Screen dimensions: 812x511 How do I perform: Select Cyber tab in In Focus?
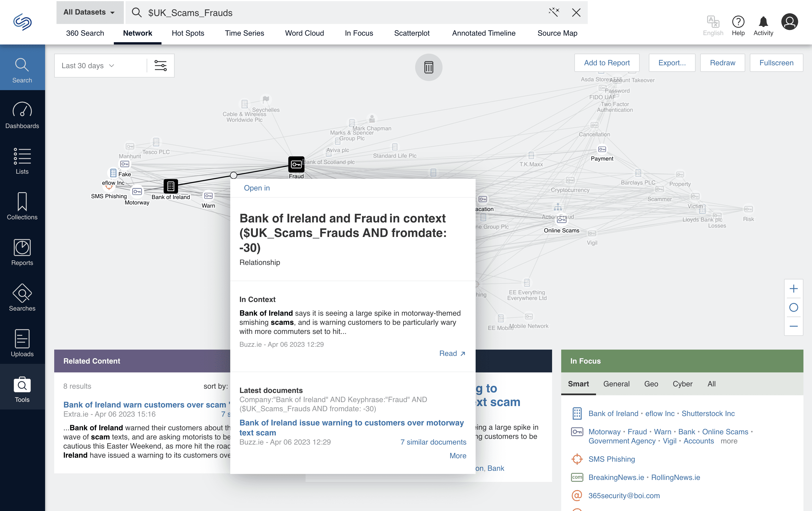tap(682, 384)
